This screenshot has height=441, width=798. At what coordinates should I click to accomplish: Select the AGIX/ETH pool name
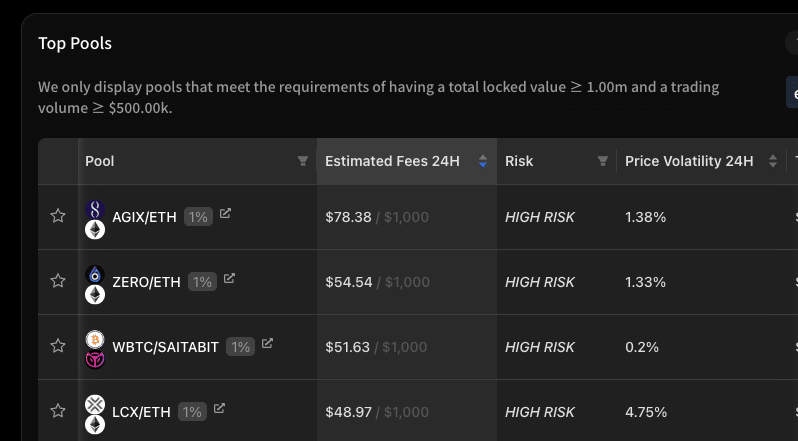click(x=144, y=217)
